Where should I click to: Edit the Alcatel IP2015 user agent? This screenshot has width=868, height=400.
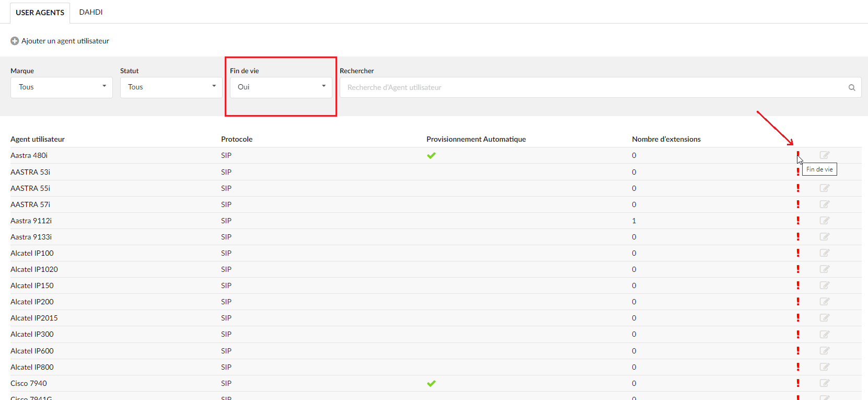(825, 317)
